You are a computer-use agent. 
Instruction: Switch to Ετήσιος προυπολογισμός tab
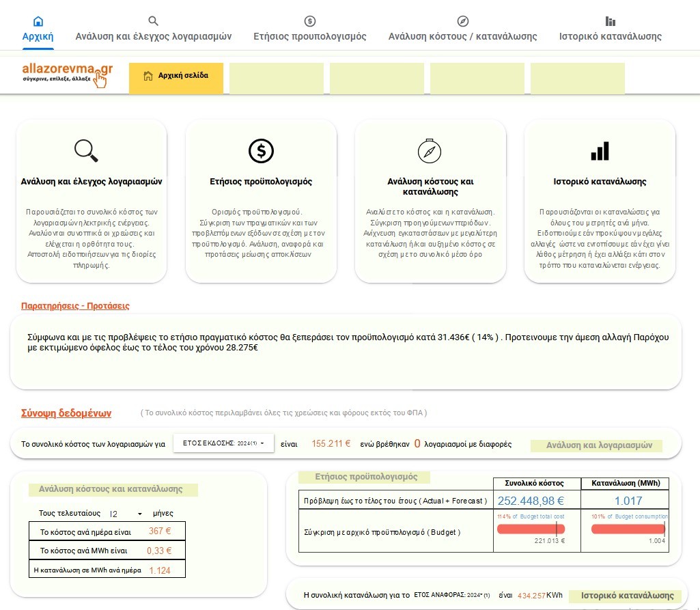pos(310,37)
